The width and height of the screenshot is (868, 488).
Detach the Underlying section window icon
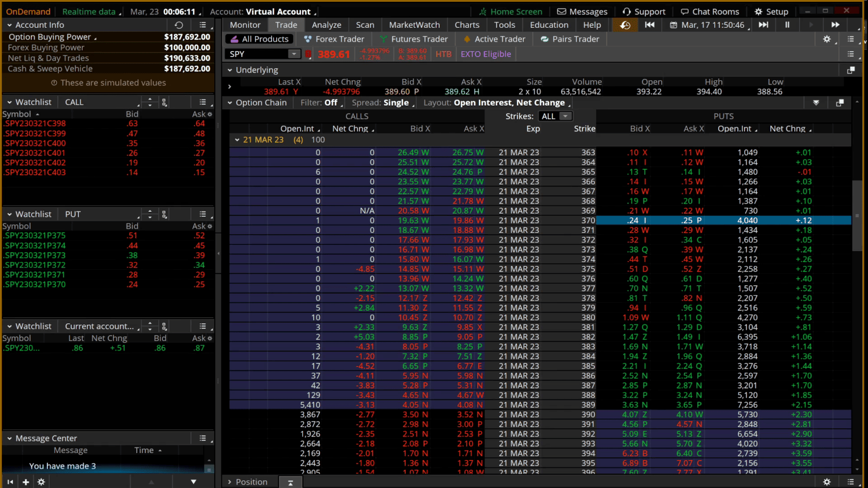(x=850, y=70)
